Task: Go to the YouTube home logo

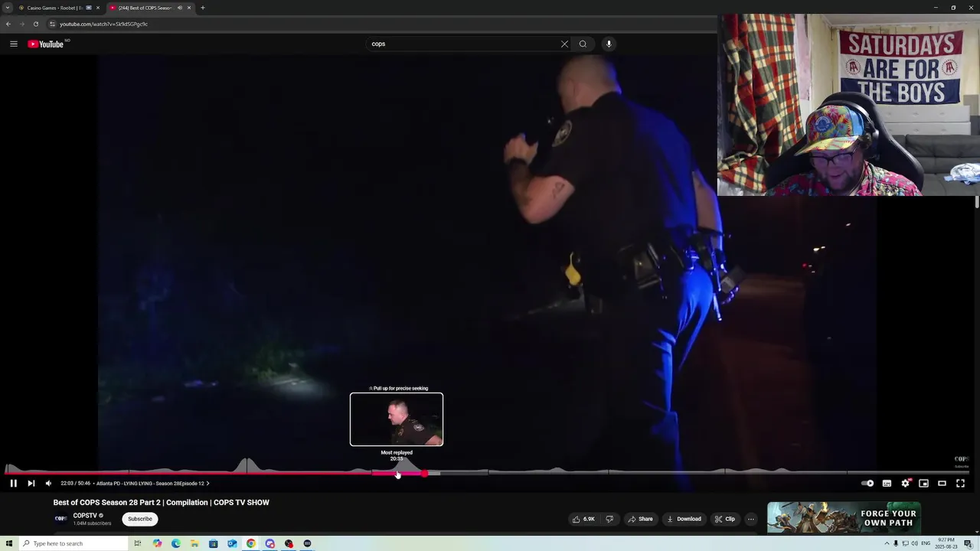Action: 46,44
